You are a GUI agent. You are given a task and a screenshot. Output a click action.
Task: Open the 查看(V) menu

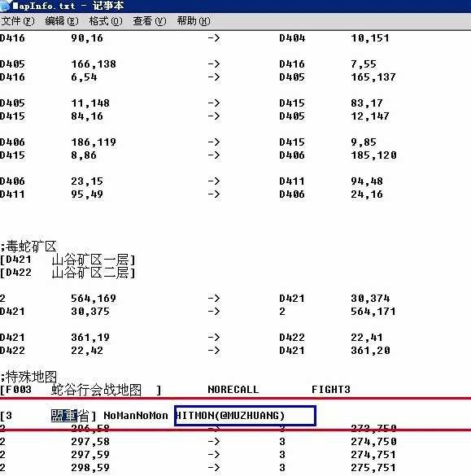point(150,21)
